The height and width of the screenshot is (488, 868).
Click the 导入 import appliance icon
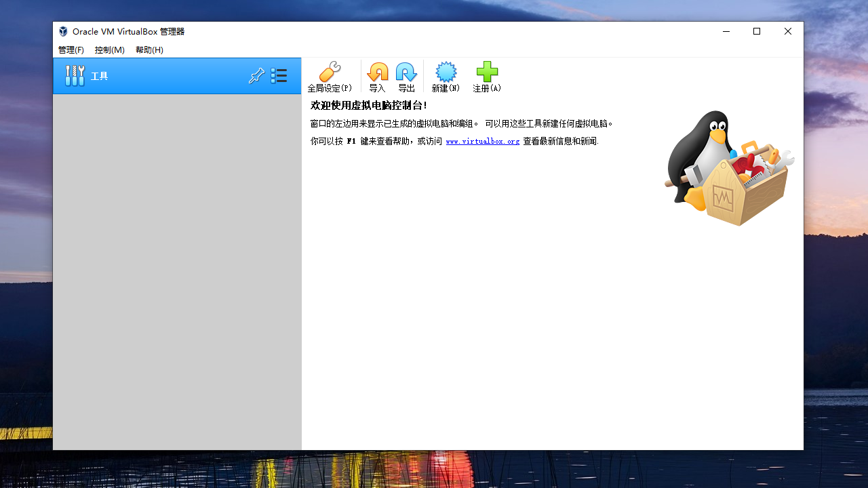pos(378,76)
